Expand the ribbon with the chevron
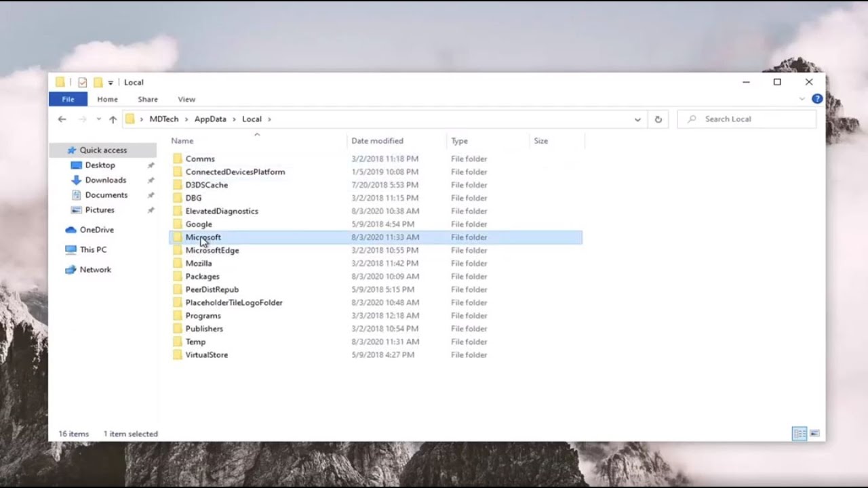The height and width of the screenshot is (488, 868). pos(802,99)
